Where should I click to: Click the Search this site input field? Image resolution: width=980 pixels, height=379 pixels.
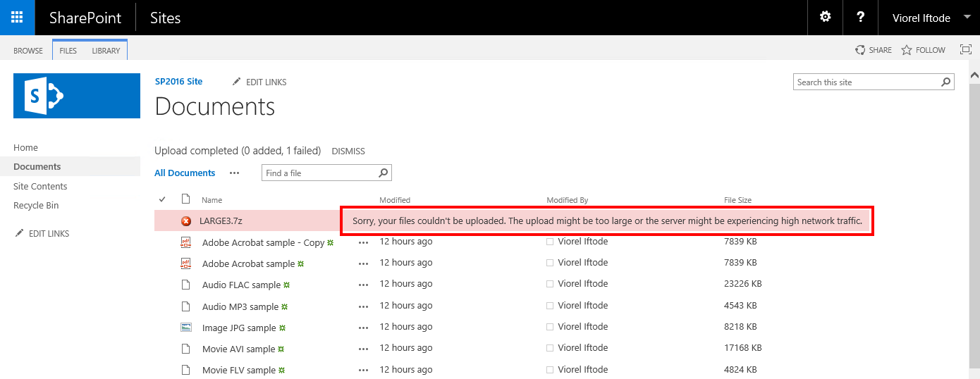[866, 82]
